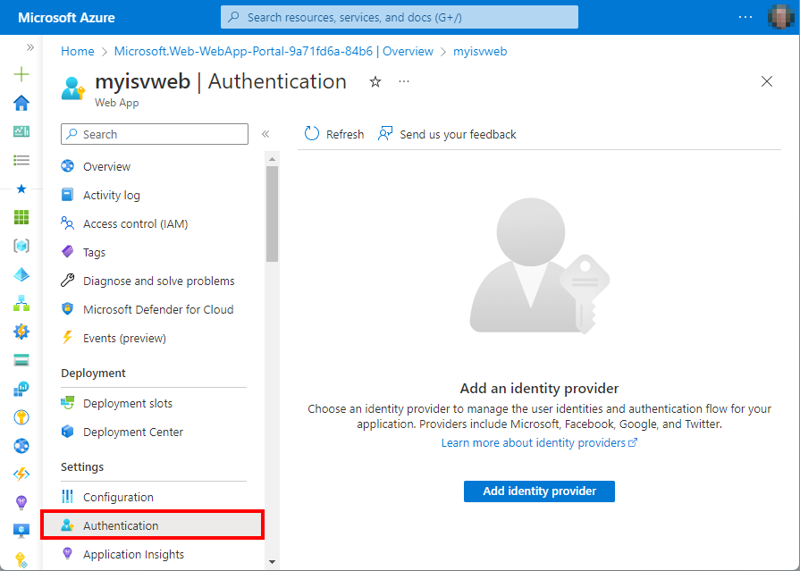800x571 pixels.
Task: Collapse the resource menu with double chevron
Action: pos(265,134)
